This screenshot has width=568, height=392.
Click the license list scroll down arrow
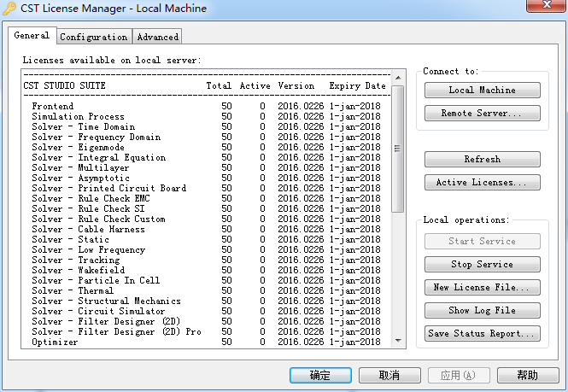pos(398,341)
